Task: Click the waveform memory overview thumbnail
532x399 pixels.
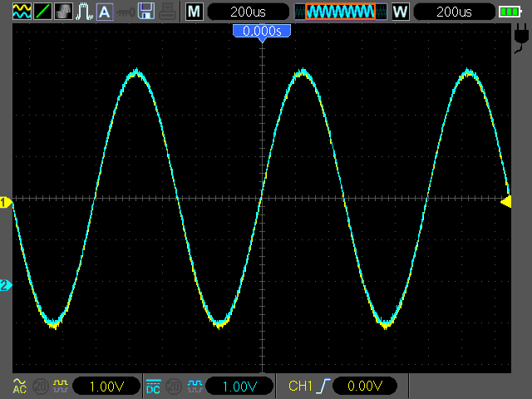Action: tap(340, 12)
